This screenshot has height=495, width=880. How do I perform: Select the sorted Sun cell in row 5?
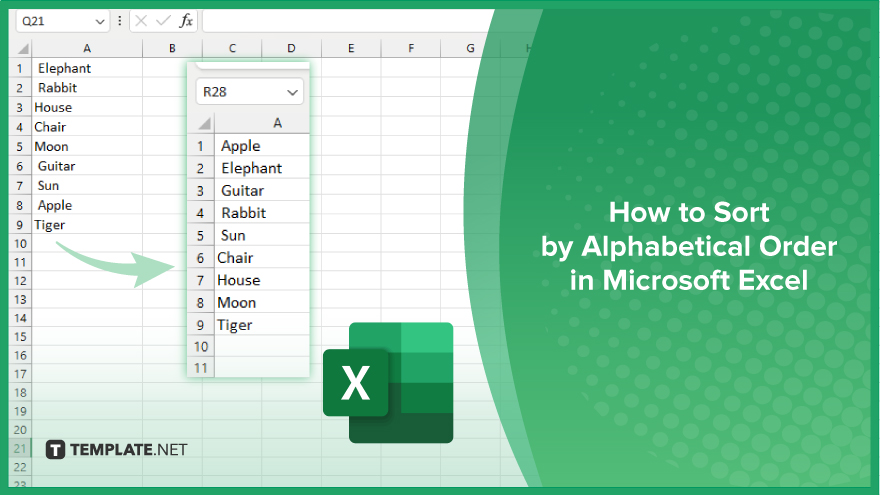(262, 235)
